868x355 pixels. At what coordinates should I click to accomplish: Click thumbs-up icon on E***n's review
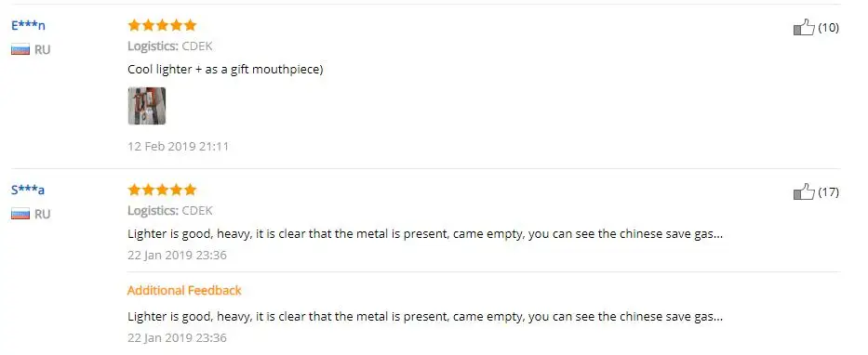click(804, 27)
